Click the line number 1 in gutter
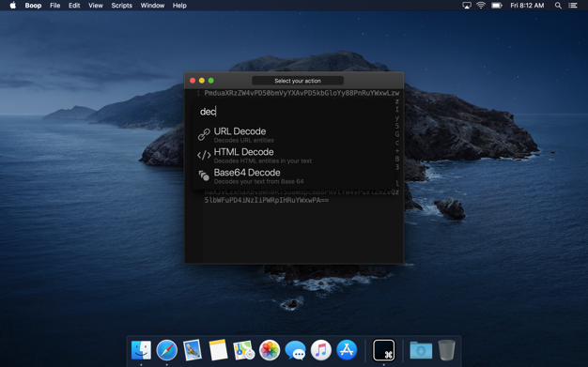 tap(198, 93)
